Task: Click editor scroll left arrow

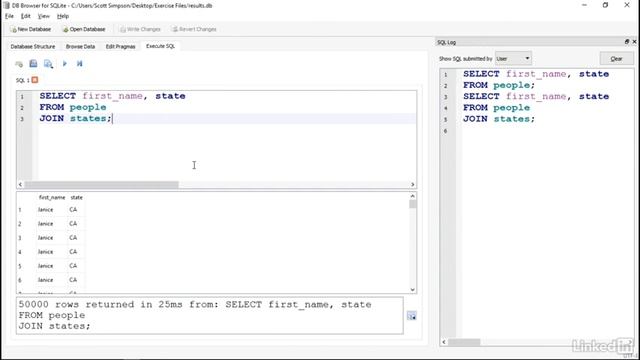Action: tap(20, 184)
